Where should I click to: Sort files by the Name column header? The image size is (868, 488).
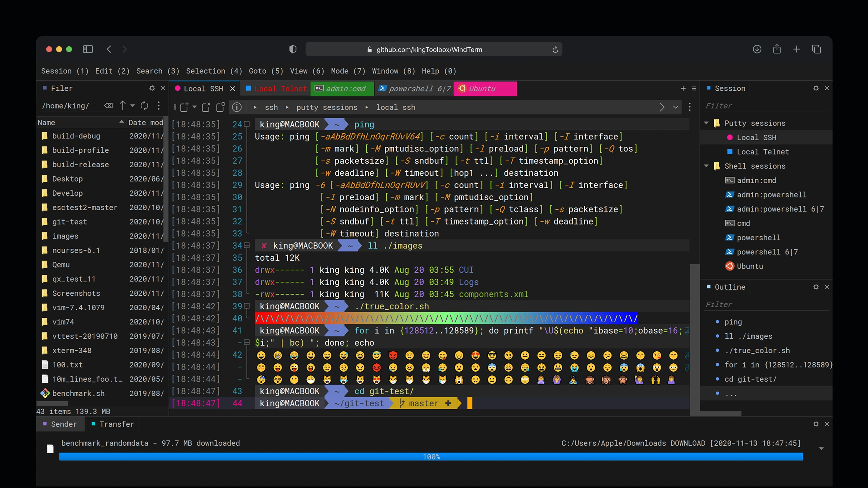(x=81, y=123)
